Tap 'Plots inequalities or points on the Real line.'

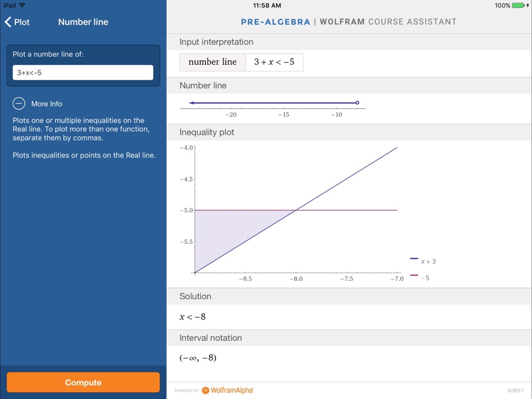(84, 155)
